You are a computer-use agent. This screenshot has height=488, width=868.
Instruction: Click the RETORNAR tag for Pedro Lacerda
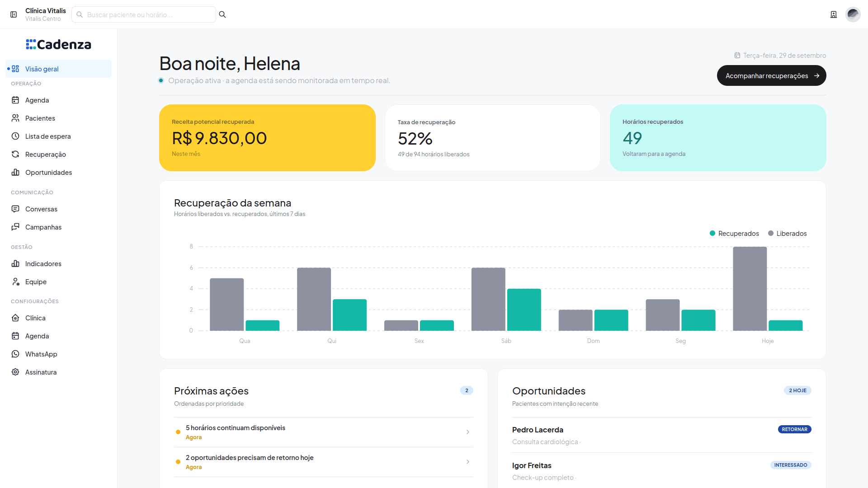794,429
